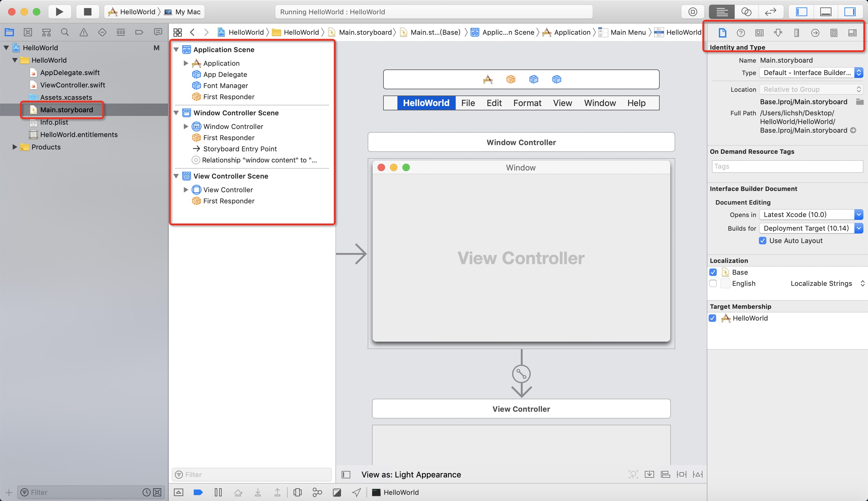Viewport: 868px width, 501px height.
Task: Toggle Use Auto Layout checkbox
Action: point(762,241)
